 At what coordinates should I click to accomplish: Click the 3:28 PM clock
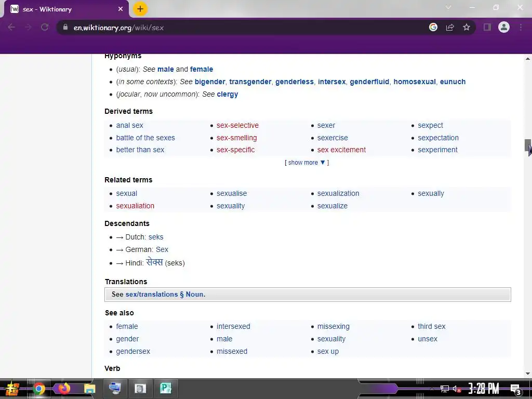click(484, 389)
